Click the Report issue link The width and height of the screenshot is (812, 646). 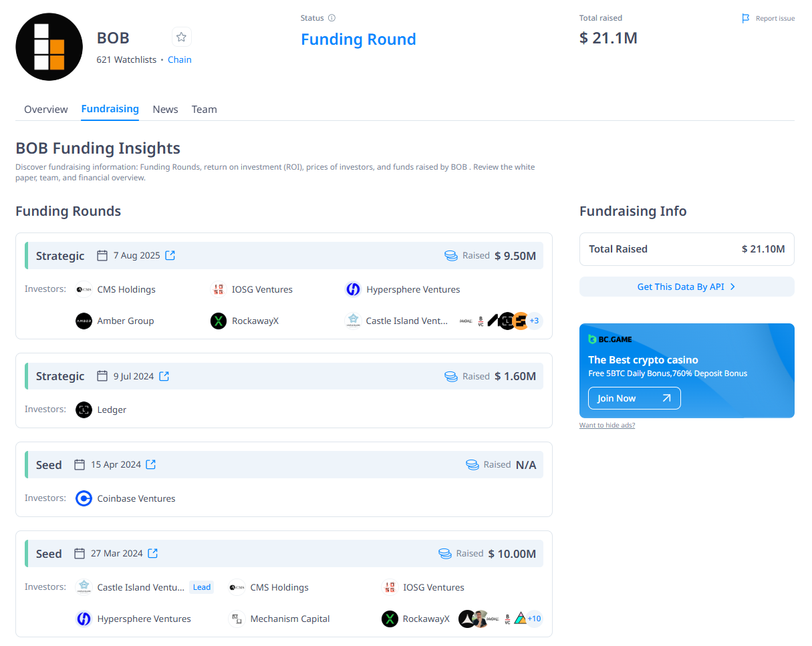[775, 19]
